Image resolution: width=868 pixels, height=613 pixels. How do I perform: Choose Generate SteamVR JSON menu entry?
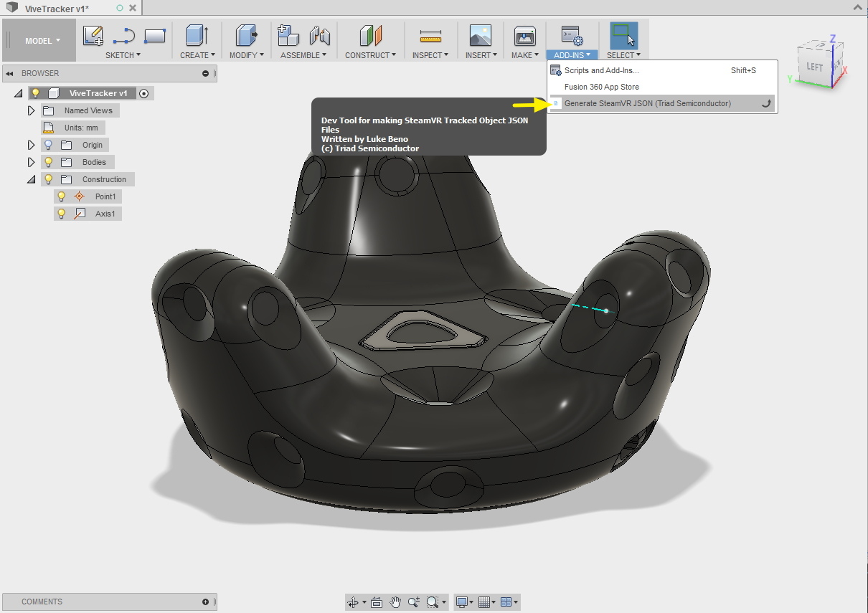(661, 103)
